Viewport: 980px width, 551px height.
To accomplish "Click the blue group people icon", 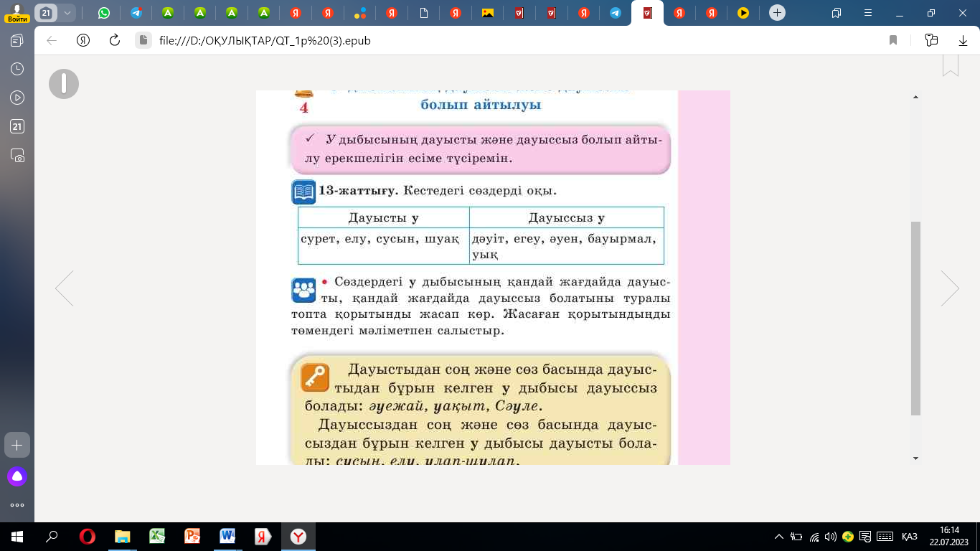I will [303, 290].
